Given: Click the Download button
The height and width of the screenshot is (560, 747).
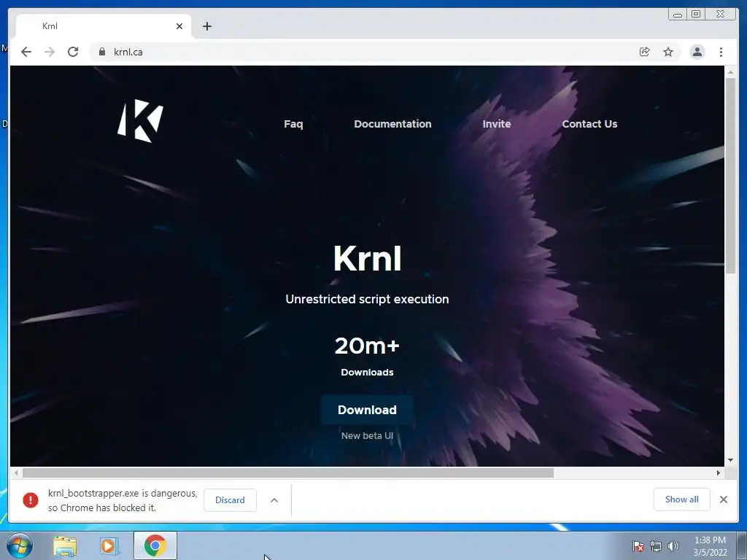Looking at the screenshot, I should 367,410.
